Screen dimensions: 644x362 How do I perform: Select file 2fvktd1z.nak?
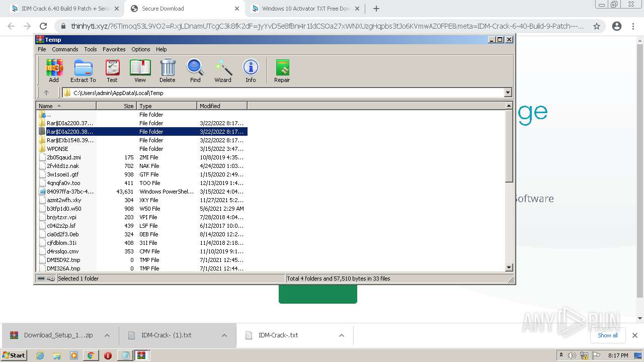click(142, 166)
